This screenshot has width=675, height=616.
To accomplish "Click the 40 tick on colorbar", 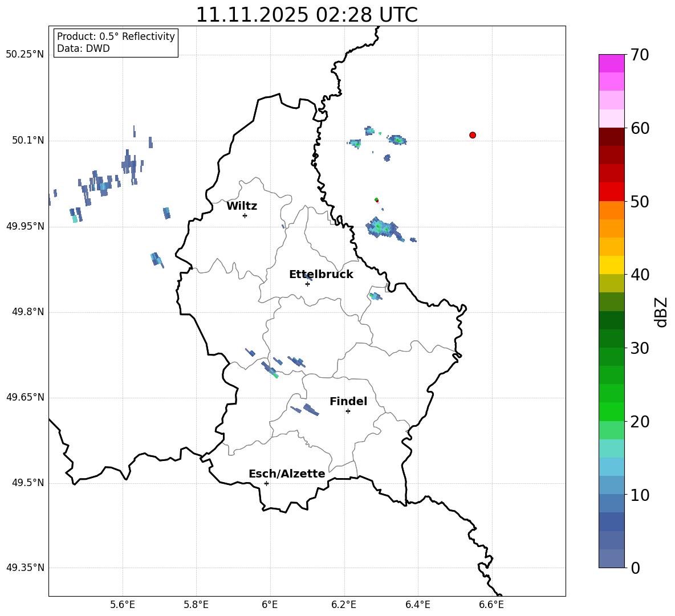I will pos(640,275).
